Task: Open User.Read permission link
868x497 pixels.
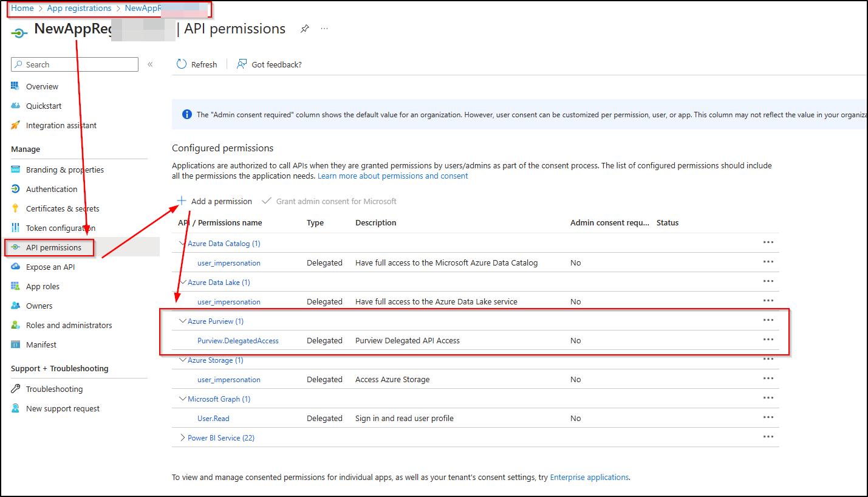Action: coord(213,419)
